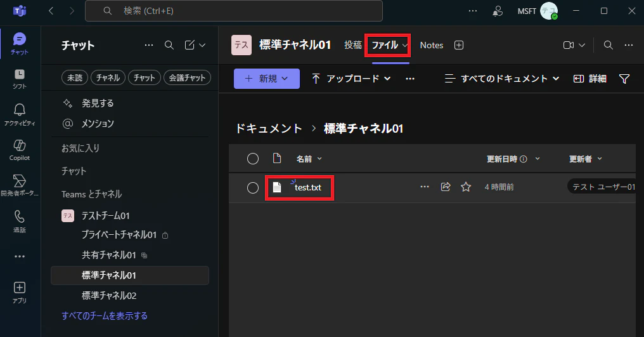Switch to the Notes tab
The height and width of the screenshot is (337, 644).
pos(431,45)
